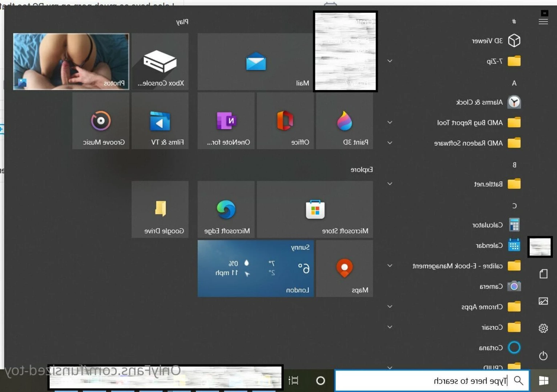Open the Office tile
The image size is (557, 392).
[x=285, y=121]
